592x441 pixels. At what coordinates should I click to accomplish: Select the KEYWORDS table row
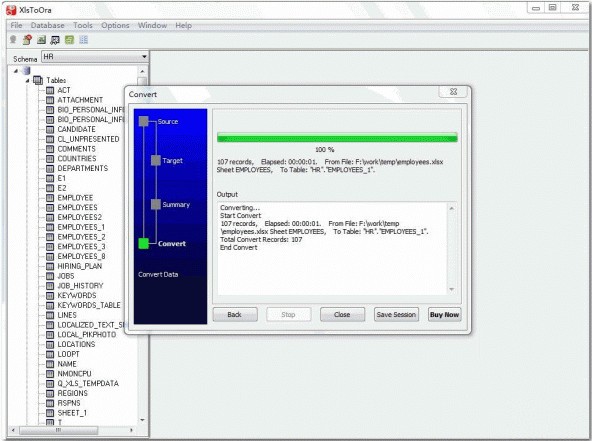click(77, 295)
